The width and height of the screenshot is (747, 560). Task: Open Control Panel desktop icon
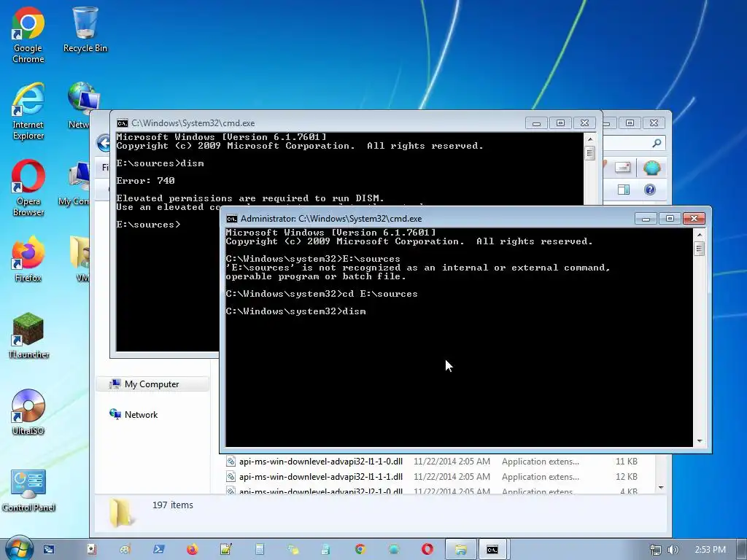click(28, 489)
